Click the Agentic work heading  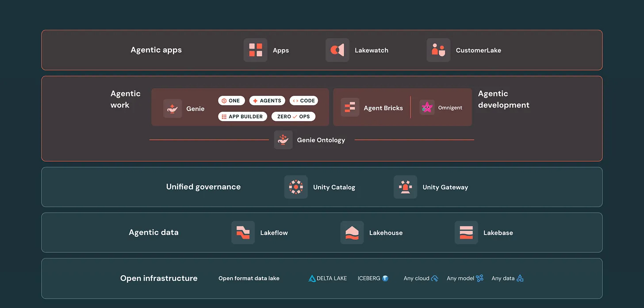[126, 99]
